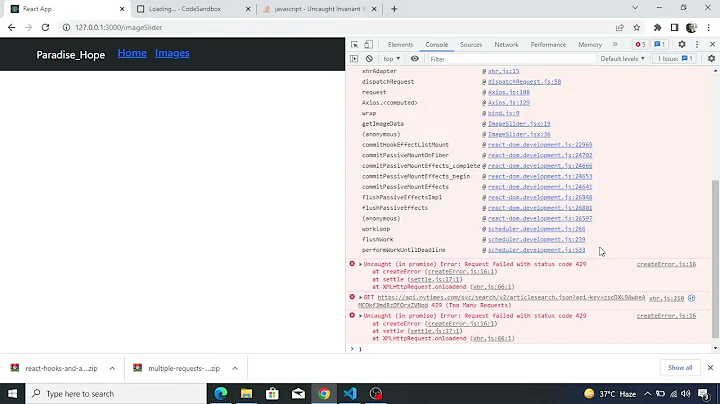Screen dimensions: 720x404
Task: Expand the last Uncaught promise error
Action: pyautogui.click(x=360, y=316)
